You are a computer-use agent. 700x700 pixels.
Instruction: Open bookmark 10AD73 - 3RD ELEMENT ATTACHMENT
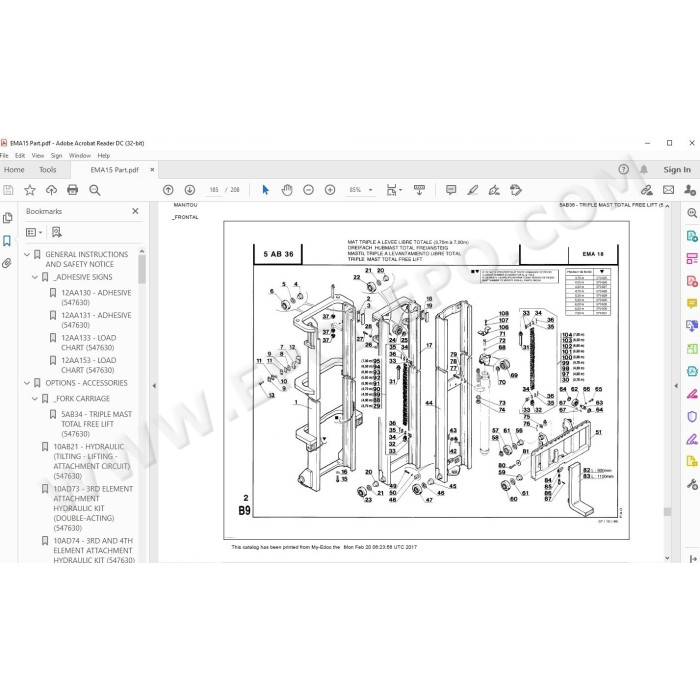click(x=93, y=508)
